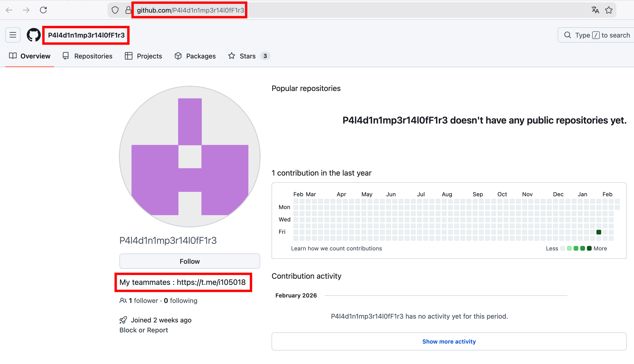Viewport: 634px width, 364px height.
Task: Open the Projects tab
Action: coord(149,56)
